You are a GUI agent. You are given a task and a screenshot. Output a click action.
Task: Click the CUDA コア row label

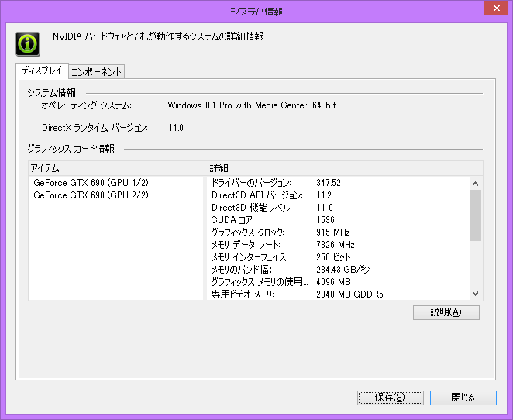coord(232,220)
